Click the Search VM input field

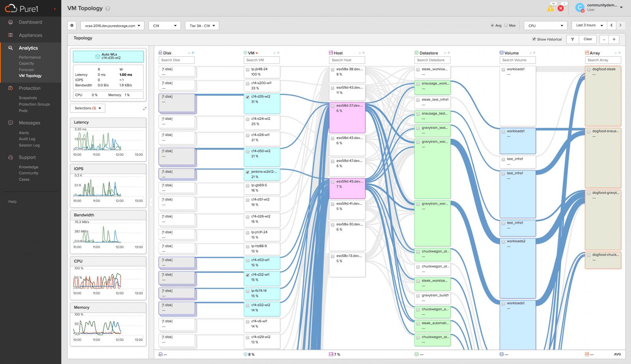(261, 60)
